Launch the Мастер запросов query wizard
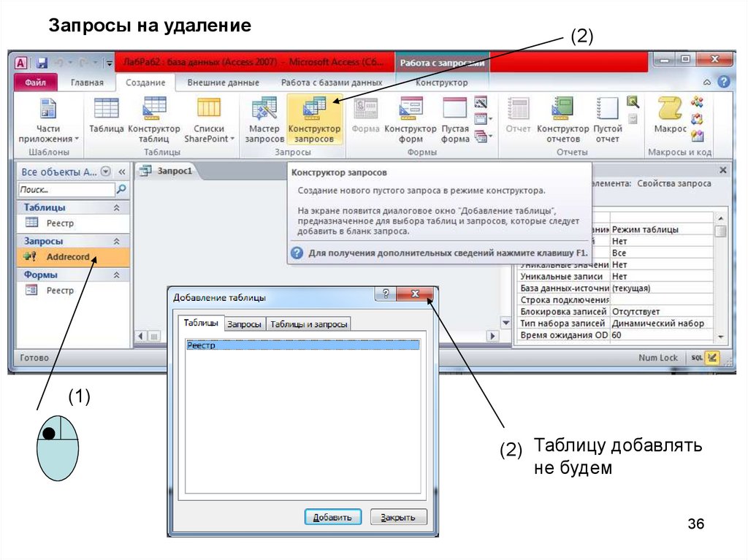Viewport: 748px width, 560px height. point(264,120)
